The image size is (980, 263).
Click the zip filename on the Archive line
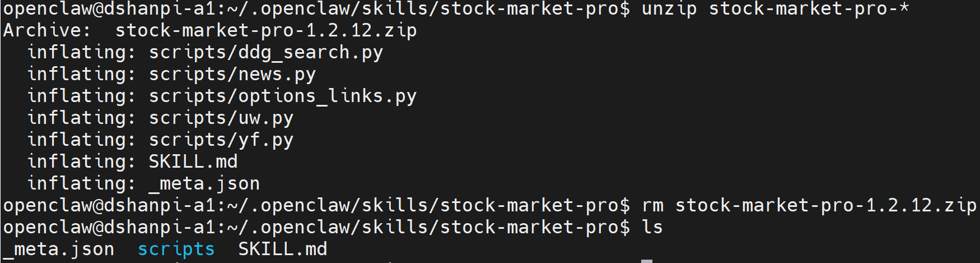(266, 31)
